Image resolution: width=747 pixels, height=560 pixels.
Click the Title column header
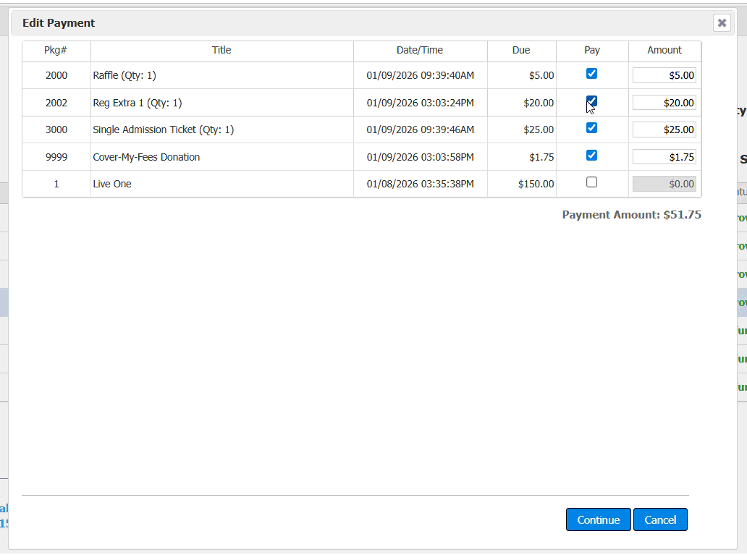pyautogui.click(x=221, y=51)
